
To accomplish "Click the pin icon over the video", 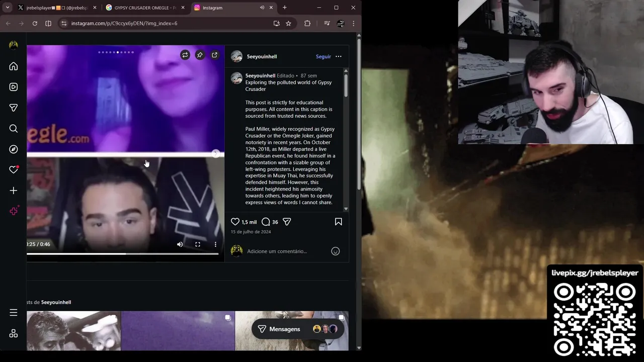I will coord(200,55).
